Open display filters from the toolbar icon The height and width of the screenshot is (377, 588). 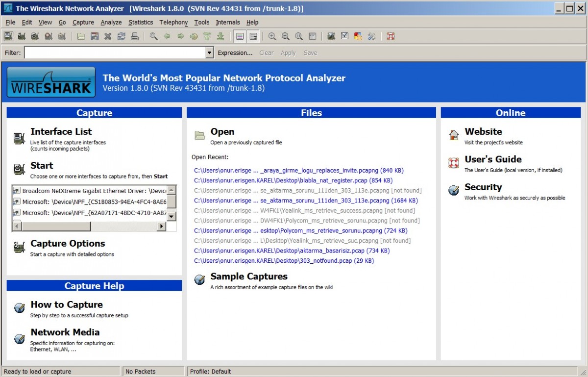(344, 36)
